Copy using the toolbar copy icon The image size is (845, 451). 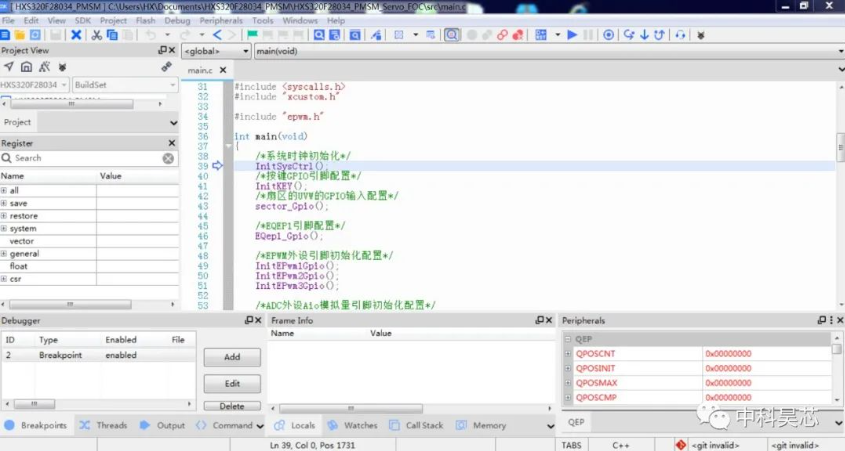point(112,35)
